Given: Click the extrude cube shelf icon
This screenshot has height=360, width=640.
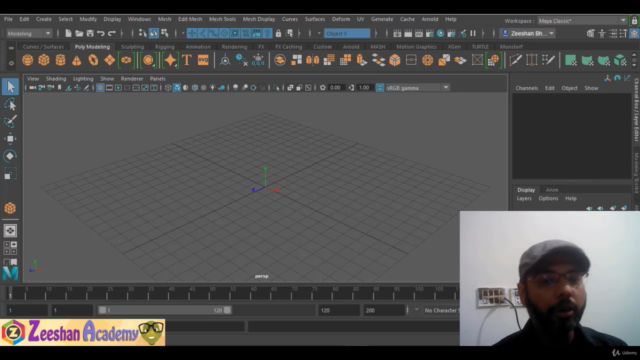Looking at the screenshot, I should (x=361, y=60).
